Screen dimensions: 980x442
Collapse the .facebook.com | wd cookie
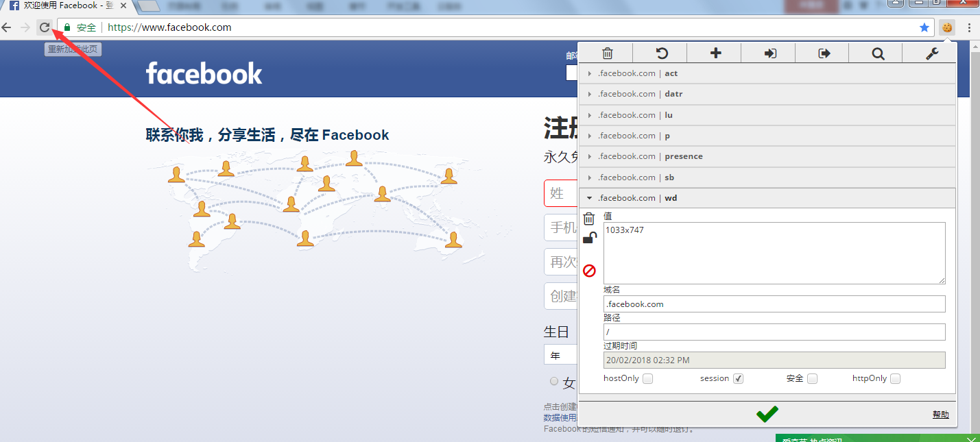[x=767, y=198]
